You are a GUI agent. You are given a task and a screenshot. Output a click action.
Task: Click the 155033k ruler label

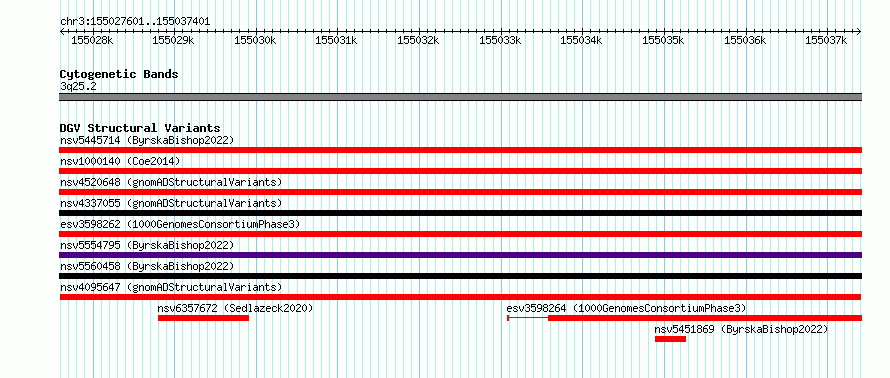[501, 40]
